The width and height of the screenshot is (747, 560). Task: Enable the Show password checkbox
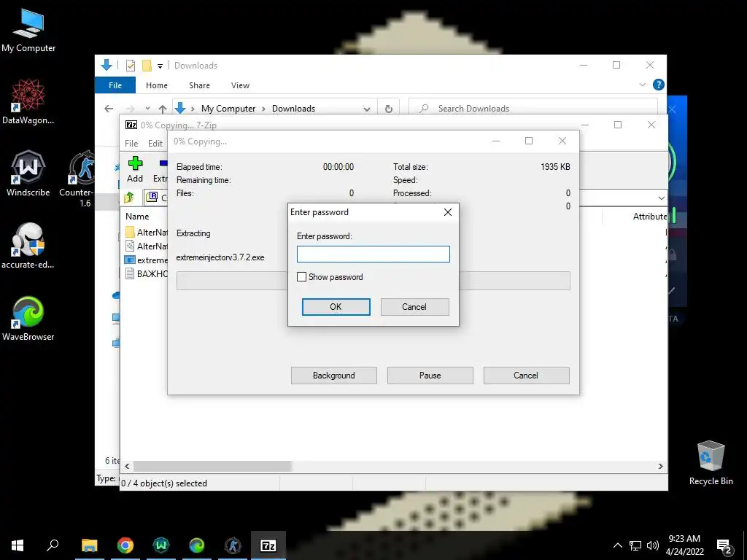coord(301,276)
